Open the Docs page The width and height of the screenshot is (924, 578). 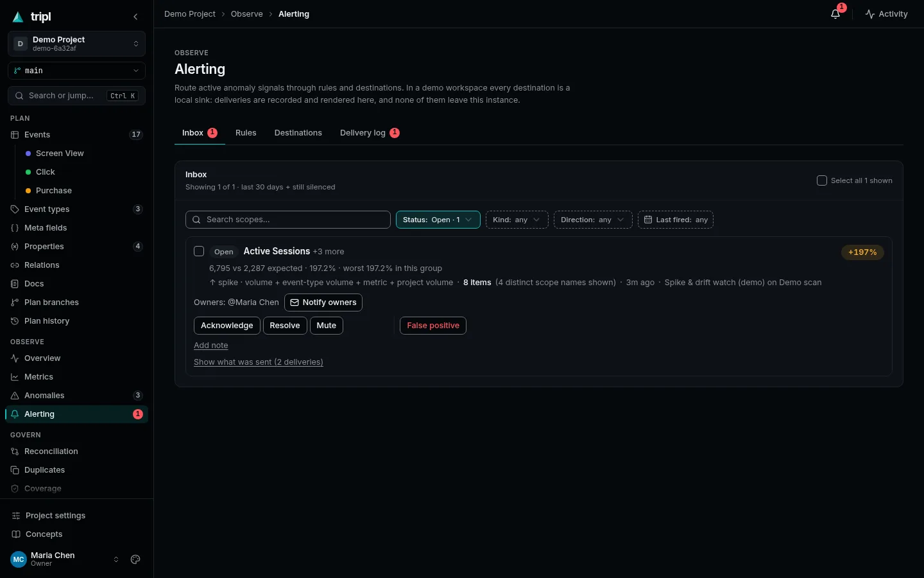pyautogui.click(x=76, y=284)
